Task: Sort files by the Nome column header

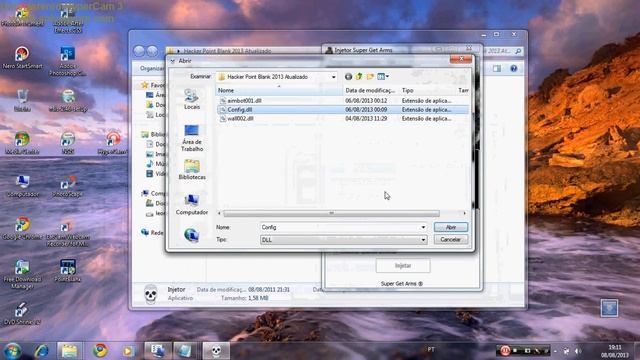Action: click(279, 90)
